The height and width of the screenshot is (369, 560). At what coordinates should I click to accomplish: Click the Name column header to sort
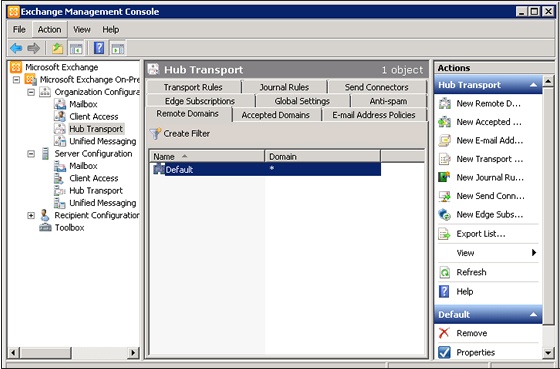pos(206,156)
